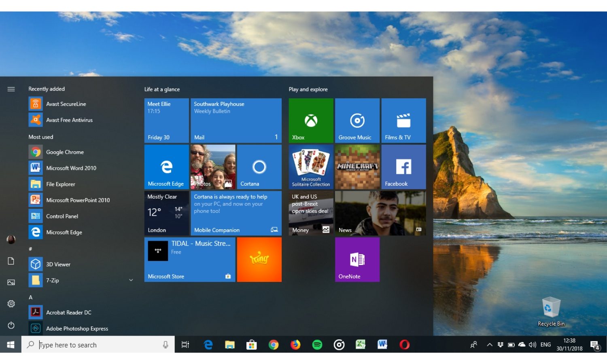Screen dimensions: 607x364
Task: Click the 'A' alphabet letter header
Action: [30, 297]
